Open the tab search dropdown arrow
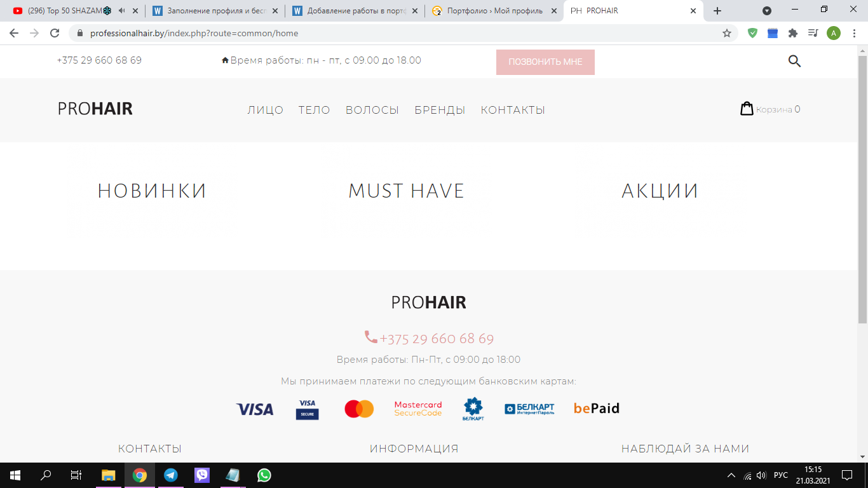 (767, 11)
